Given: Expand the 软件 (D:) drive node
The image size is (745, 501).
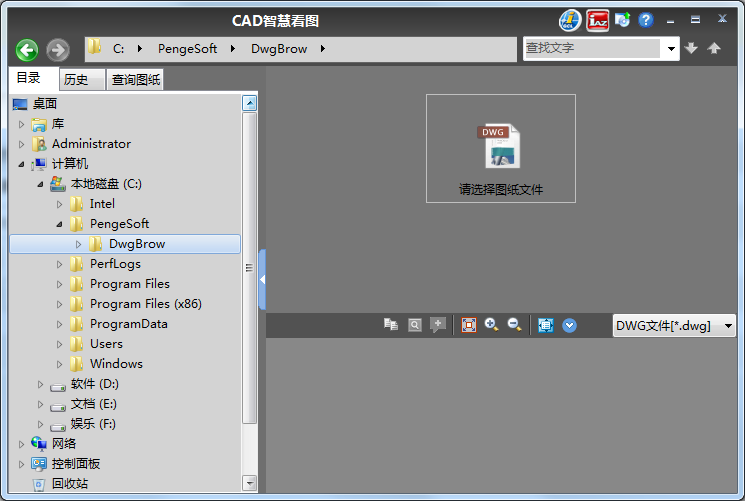Looking at the screenshot, I should tap(41, 384).
